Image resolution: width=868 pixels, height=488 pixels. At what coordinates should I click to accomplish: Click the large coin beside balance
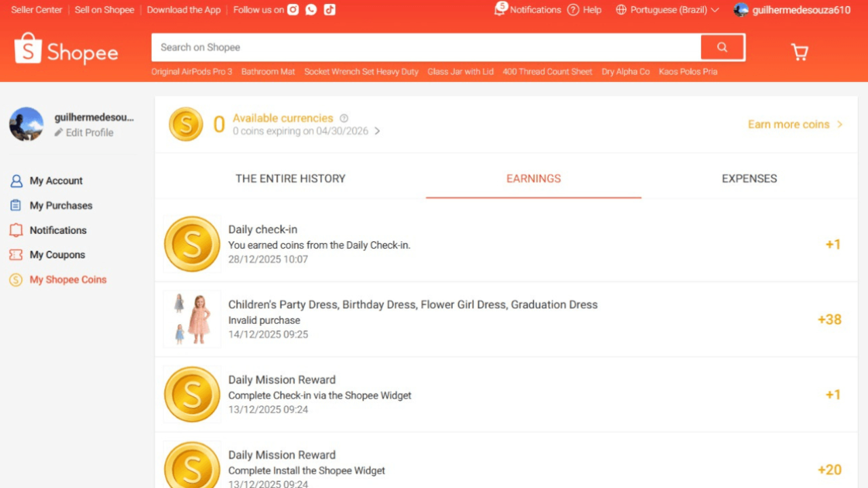(x=186, y=124)
